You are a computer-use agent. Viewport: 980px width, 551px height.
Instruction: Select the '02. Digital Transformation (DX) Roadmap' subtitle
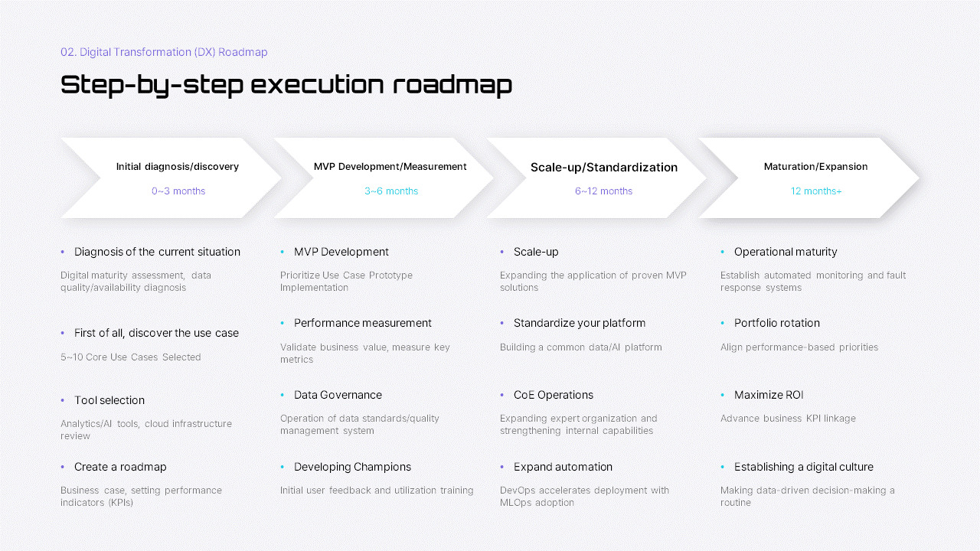pyautogui.click(x=164, y=52)
